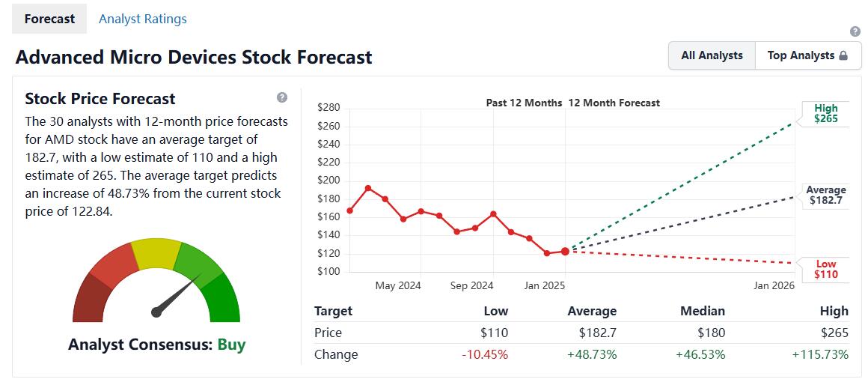Viewport: 868px width, 391px height.
Task: Switch to the Analyst Ratings tab
Action: (142, 19)
